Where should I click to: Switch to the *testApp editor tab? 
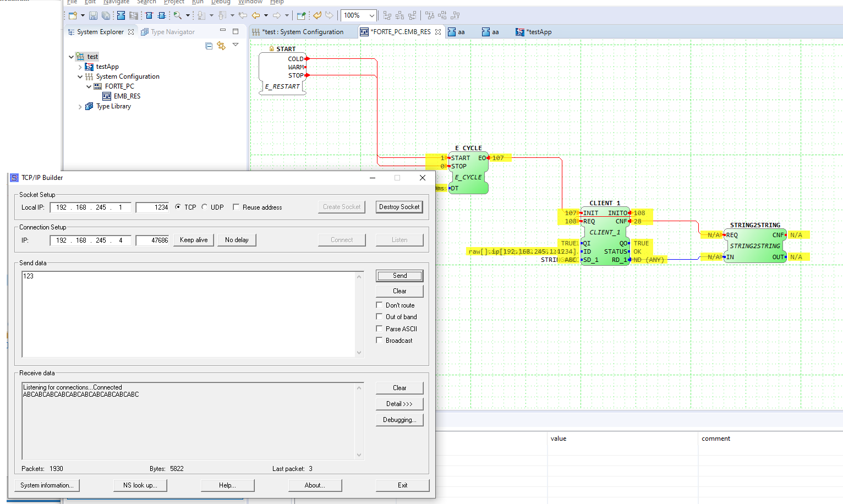pos(533,32)
